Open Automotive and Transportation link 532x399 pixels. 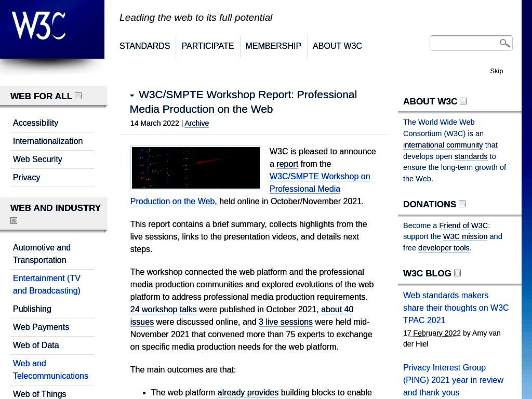(x=42, y=254)
